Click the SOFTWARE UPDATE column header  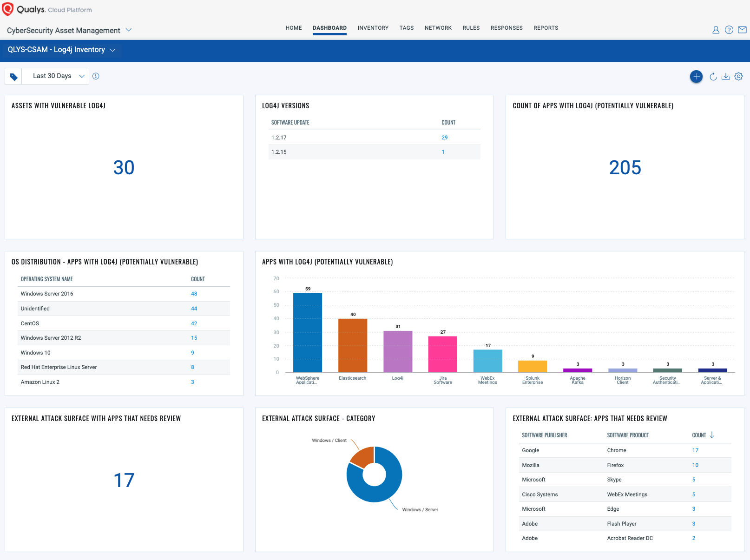click(x=290, y=123)
